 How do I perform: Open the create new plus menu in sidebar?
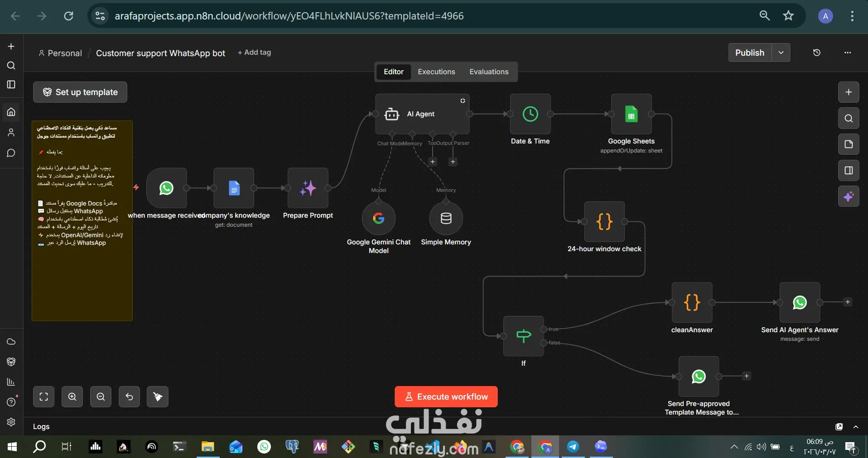pos(11,46)
